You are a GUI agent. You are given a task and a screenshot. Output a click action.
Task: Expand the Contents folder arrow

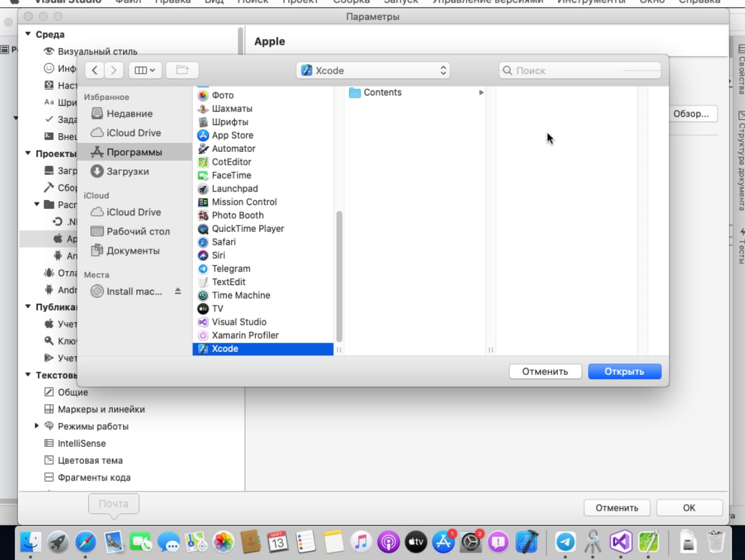coord(481,92)
